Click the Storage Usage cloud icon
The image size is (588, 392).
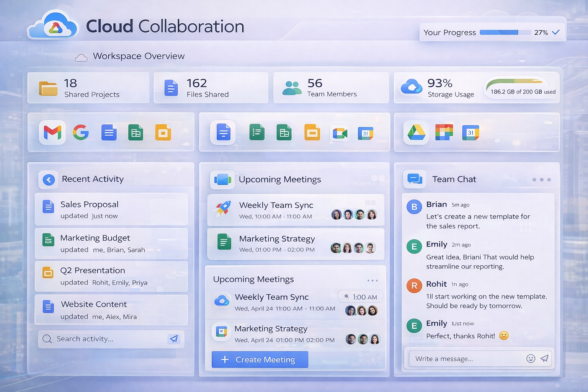pyautogui.click(x=412, y=87)
